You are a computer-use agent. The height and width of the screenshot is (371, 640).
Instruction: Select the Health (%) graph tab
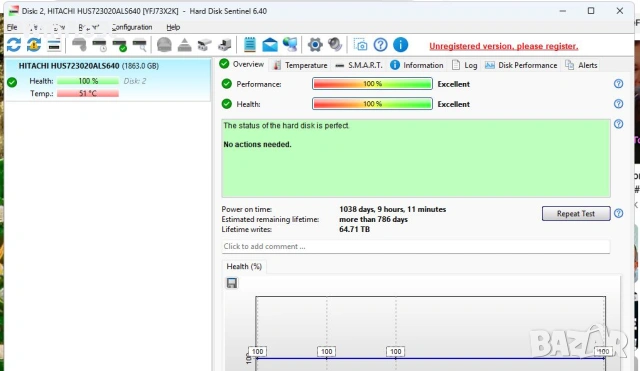[x=244, y=267]
